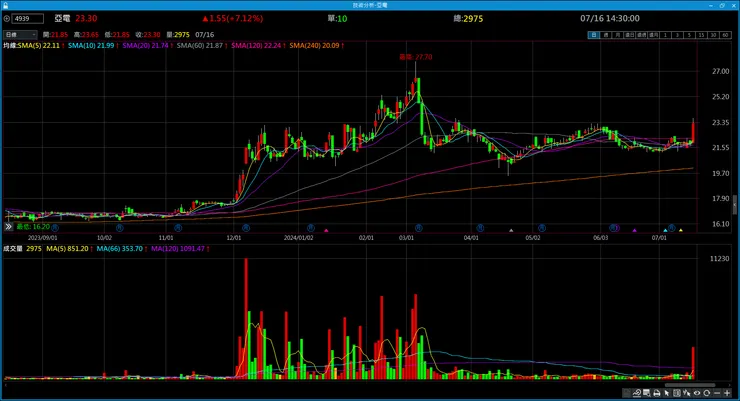Select the 日 daily period tab

point(594,35)
